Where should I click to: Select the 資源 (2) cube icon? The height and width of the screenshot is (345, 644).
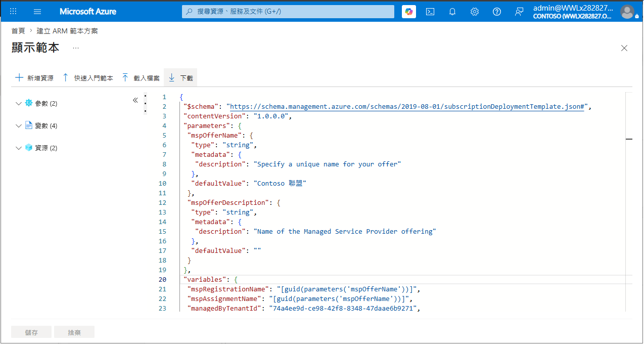29,148
